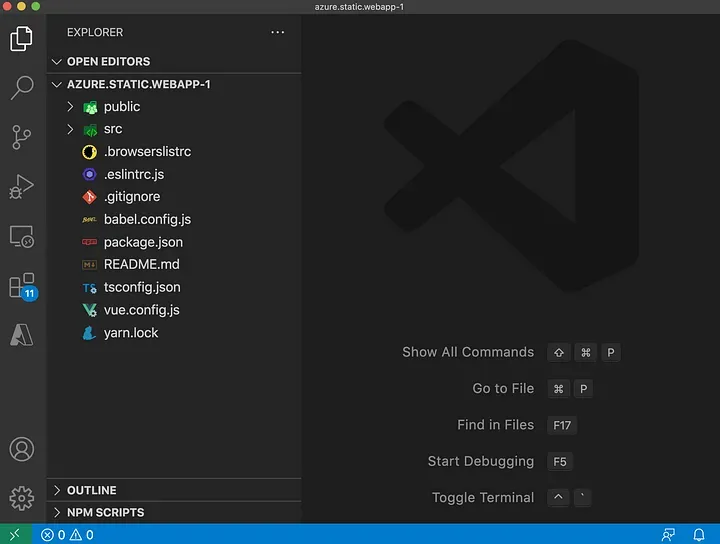
Task: Click the markdown icon beside README.md
Action: pyautogui.click(x=89, y=264)
